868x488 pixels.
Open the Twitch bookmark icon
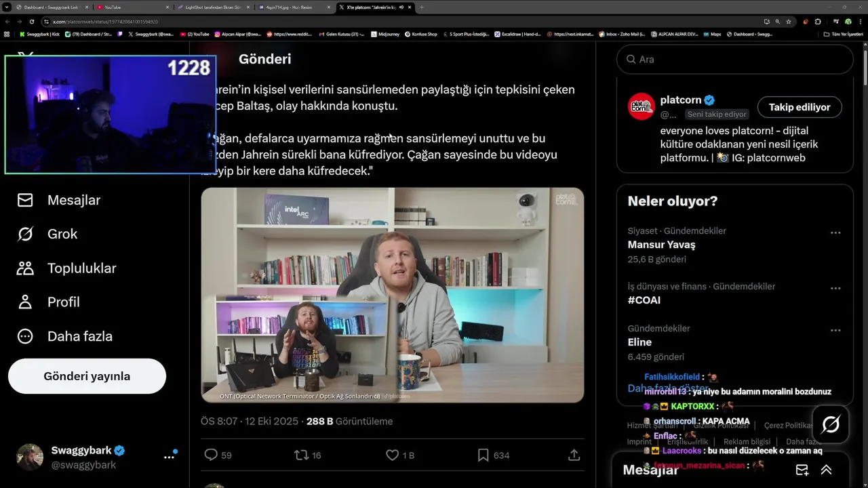[x=120, y=34]
